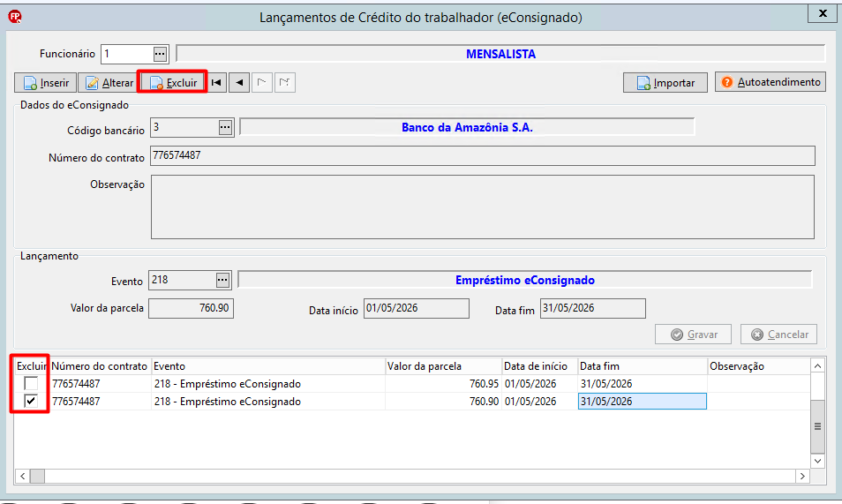Click the Gravar button
Screen dimensions: 842x504
[x=693, y=335]
